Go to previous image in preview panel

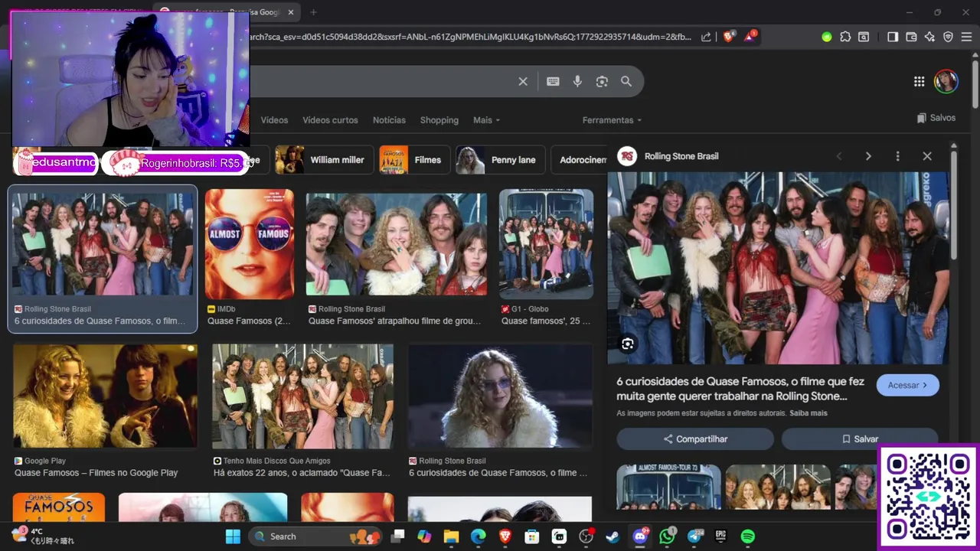point(839,156)
